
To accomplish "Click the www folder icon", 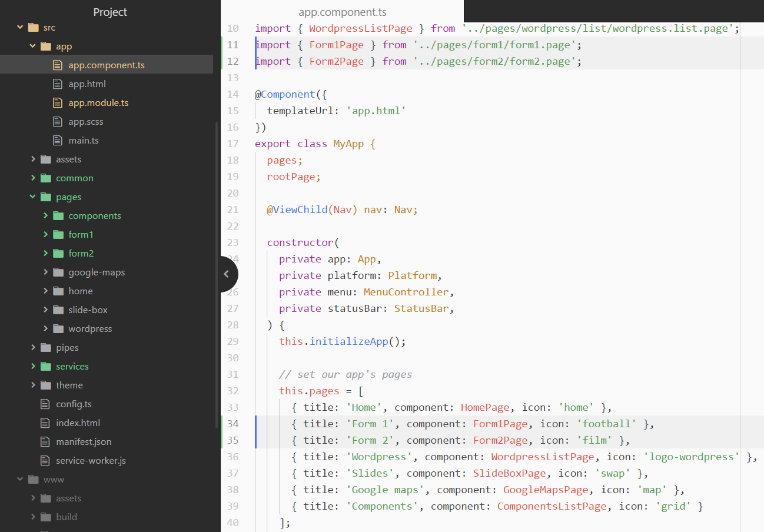I will (34, 479).
